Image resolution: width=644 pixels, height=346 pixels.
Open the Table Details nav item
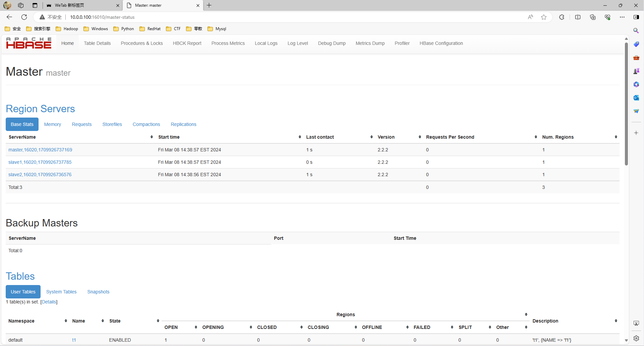pyautogui.click(x=97, y=43)
